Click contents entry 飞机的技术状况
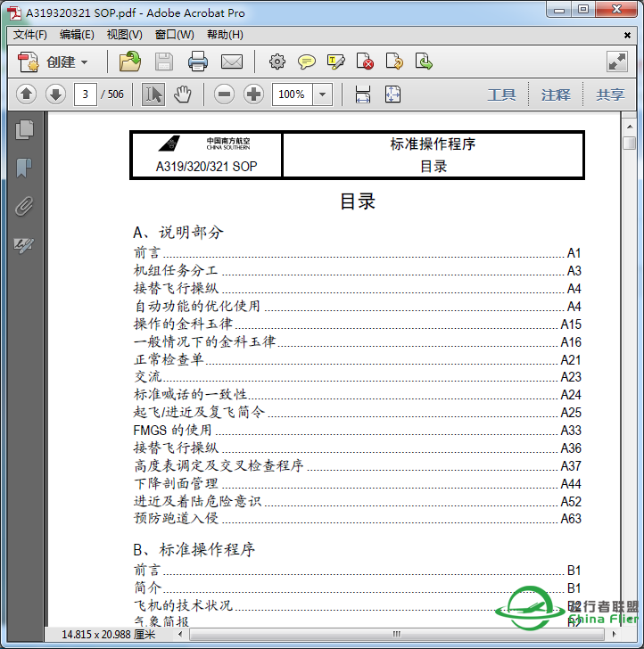Screen dimensions: 644x649 click(x=183, y=605)
